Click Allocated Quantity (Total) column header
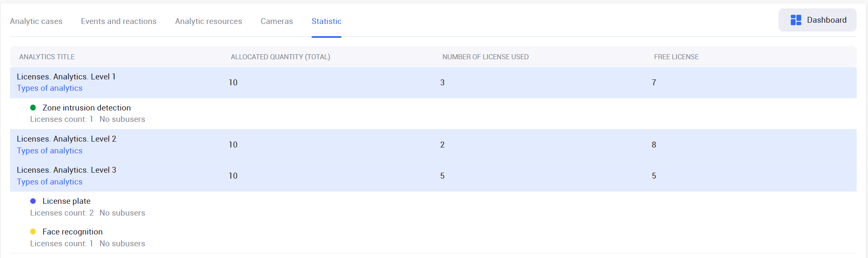The width and height of the screenshot is (868, 258). [x=280, y=57]
